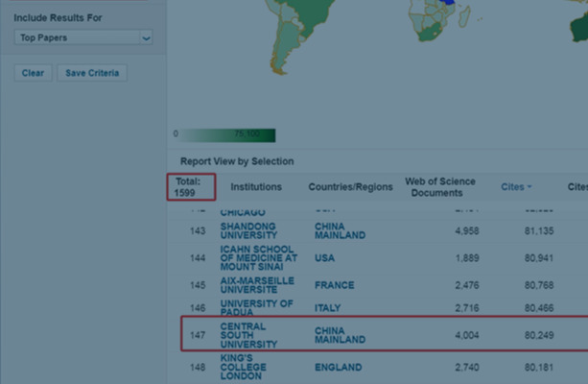This screenshot has height=384, width=588.
Task: Click the Report View by Selection heading
Action: click(x=237, y=161)
